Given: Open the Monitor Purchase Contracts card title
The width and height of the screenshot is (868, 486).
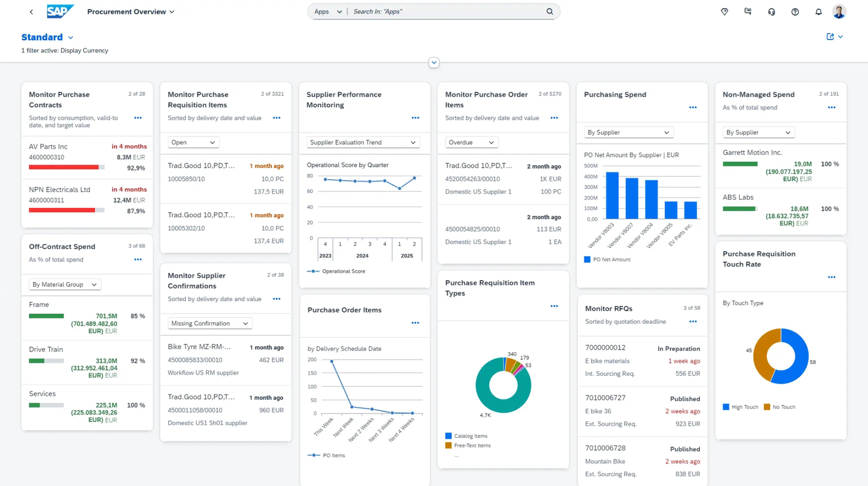Looking at the screenshot, I should (59, 100).
